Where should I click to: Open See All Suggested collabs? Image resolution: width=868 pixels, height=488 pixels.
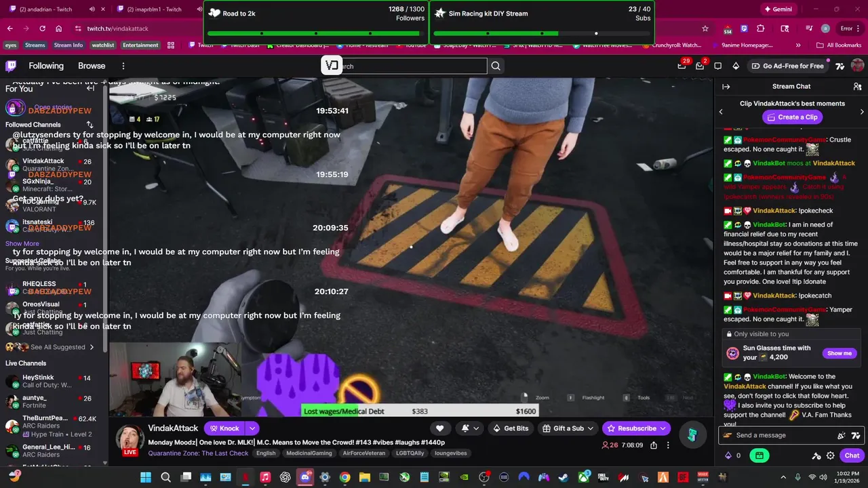[58, 347]
